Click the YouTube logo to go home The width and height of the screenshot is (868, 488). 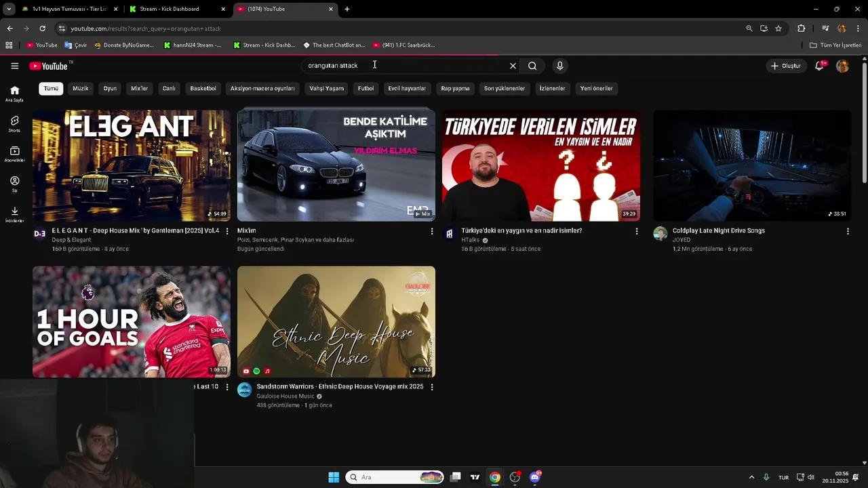click(48, 66)
